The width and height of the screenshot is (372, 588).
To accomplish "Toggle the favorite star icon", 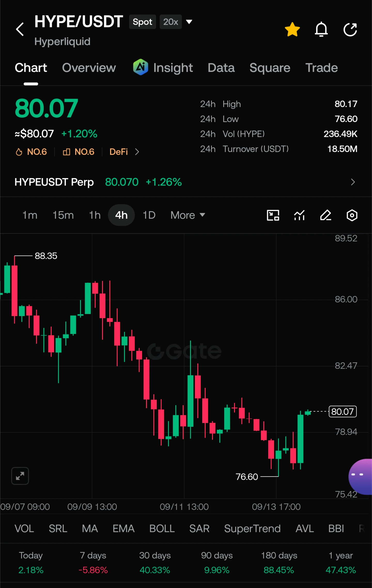I will tap(292, 29).
